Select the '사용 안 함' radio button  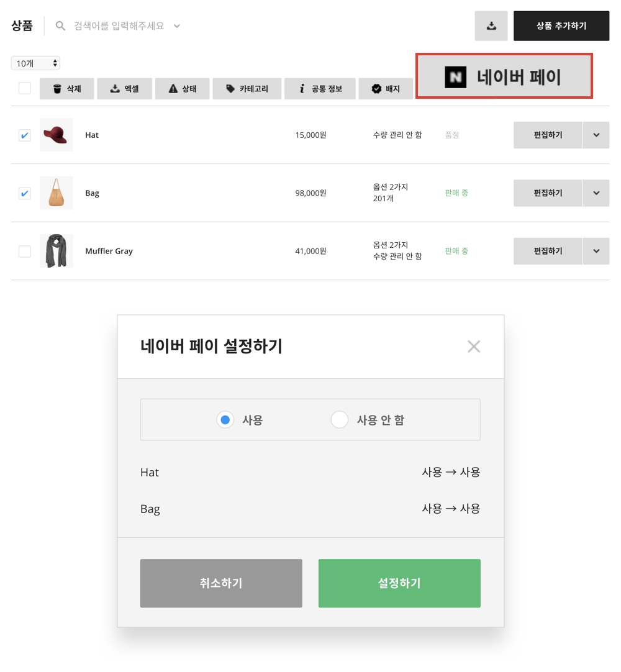click(340, 420)
